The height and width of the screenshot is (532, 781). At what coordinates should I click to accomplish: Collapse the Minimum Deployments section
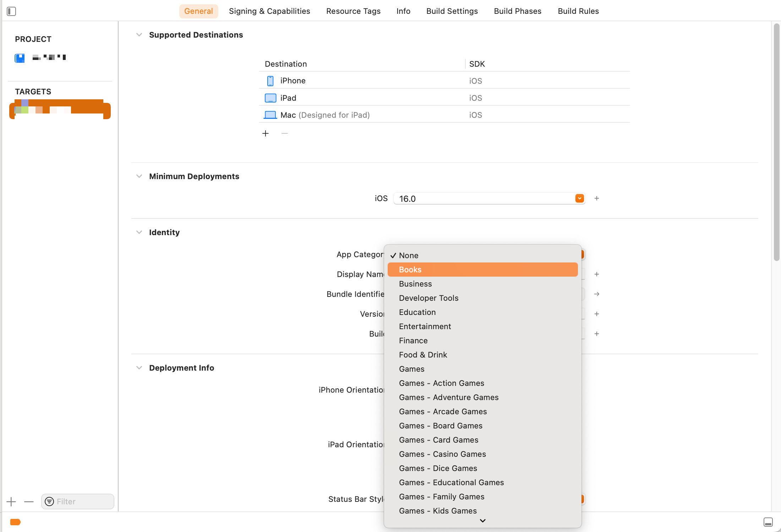139,176
